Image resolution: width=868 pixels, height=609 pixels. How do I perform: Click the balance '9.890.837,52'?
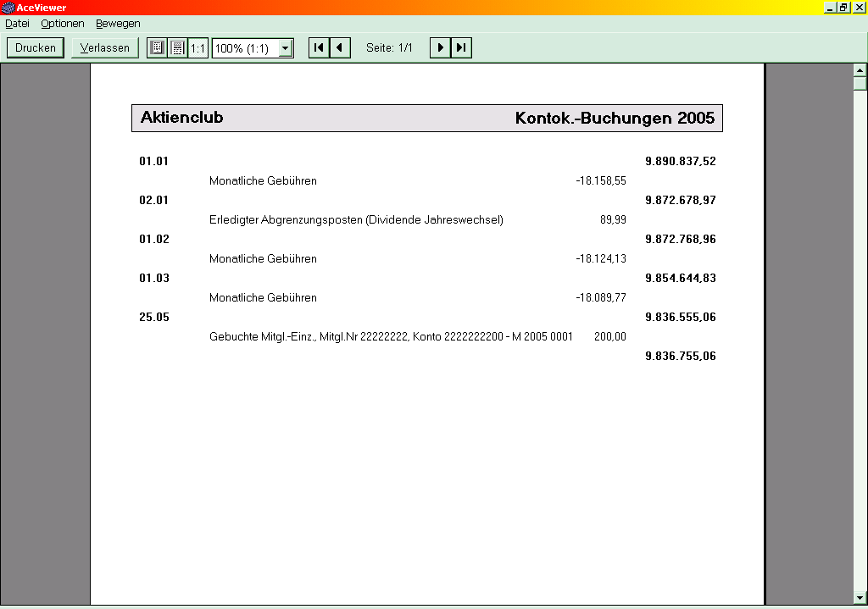tap(681, 161)
